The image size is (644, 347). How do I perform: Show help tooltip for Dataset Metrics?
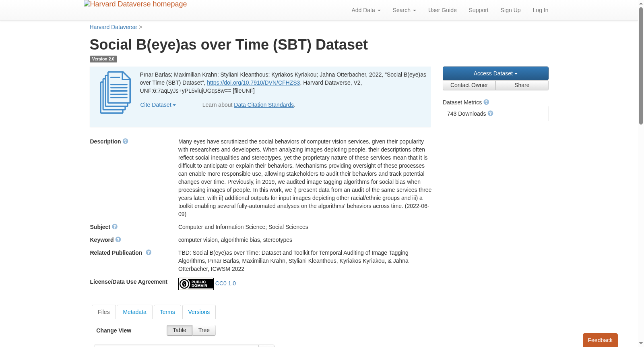486,102
